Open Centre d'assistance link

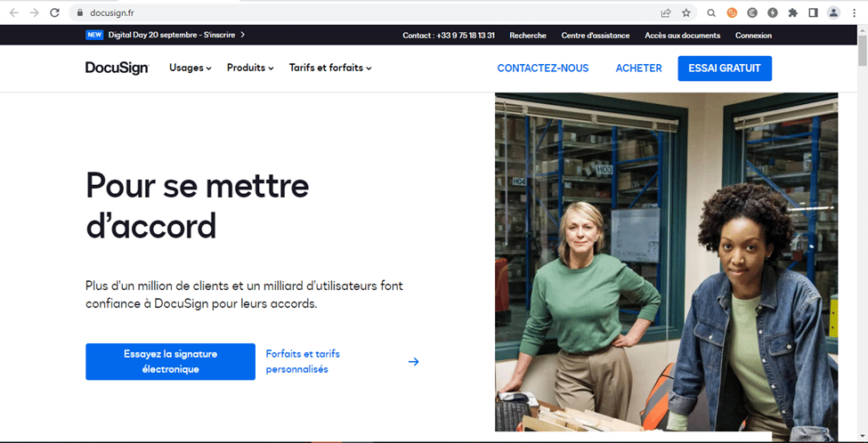click(595, 36)
